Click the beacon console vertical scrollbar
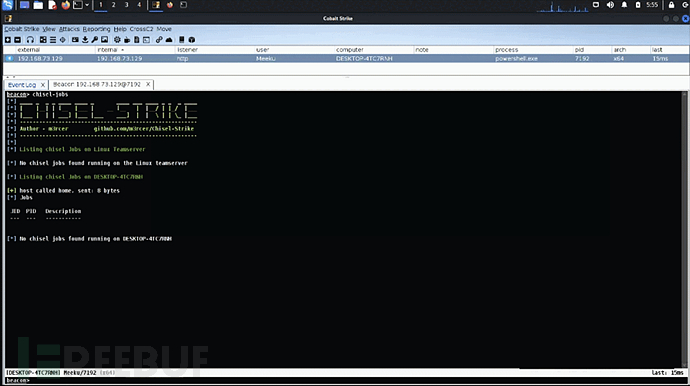Screen dimensions: 690x386 tap(684, 229)
